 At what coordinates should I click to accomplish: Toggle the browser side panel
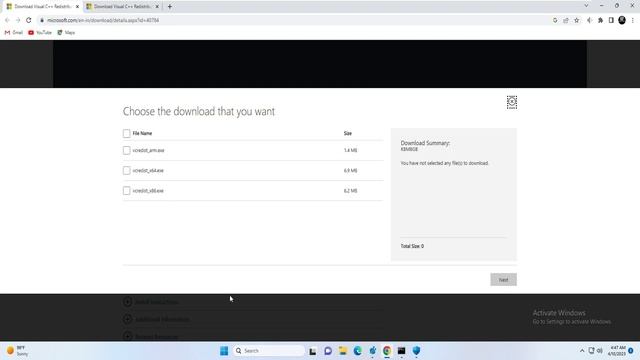[611, 20]
